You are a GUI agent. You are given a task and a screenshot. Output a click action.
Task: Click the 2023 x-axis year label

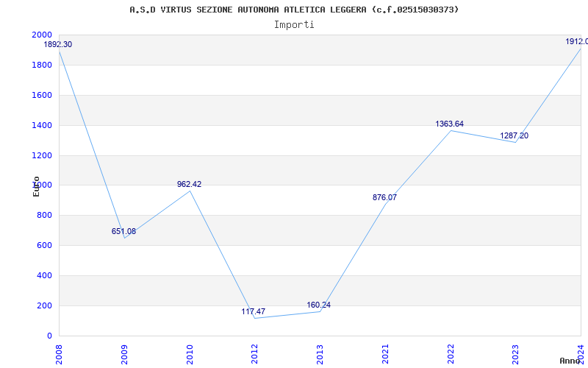[516, 355]
